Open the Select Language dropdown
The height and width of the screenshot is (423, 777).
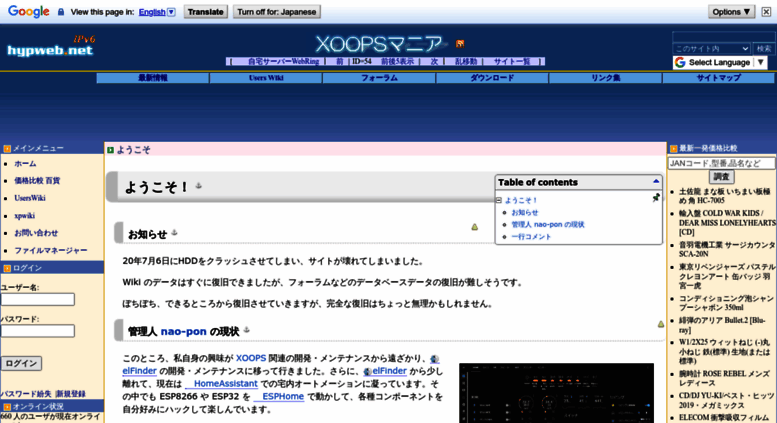point(720,62)
